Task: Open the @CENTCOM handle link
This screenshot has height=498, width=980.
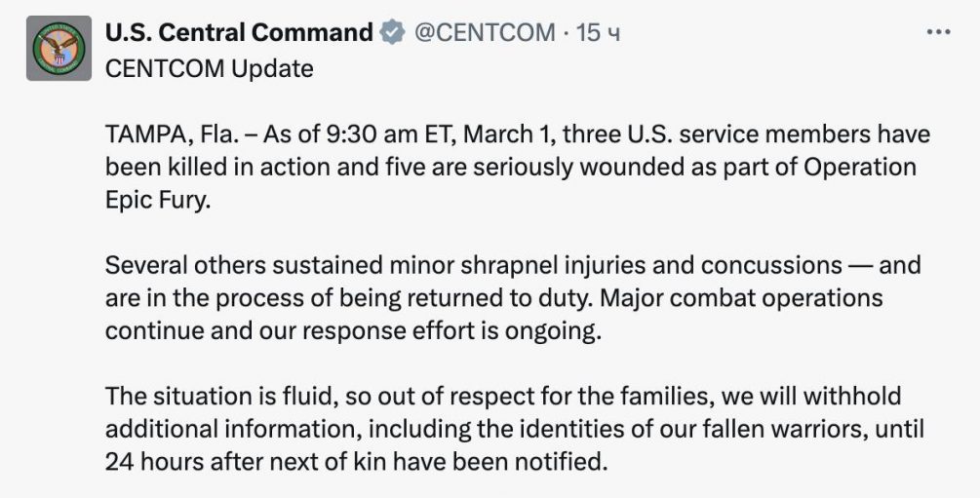Action: (x=485, y=33)
